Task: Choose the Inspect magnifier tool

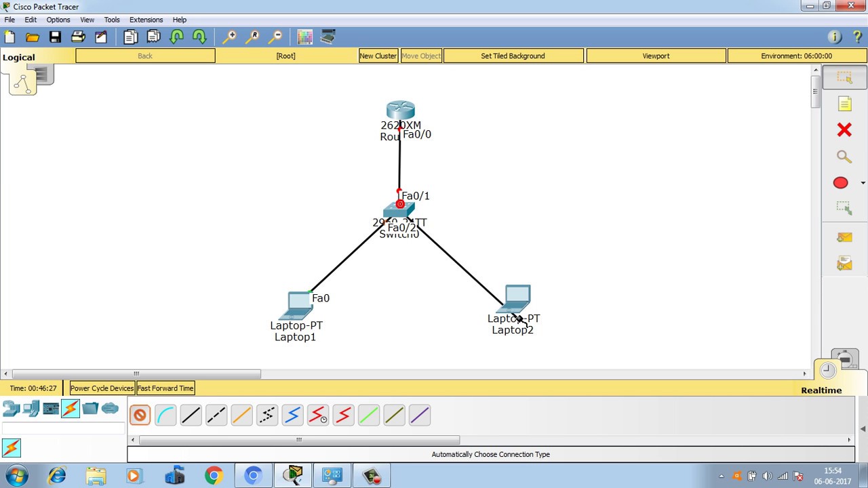Action: click(x=844, y=157)
